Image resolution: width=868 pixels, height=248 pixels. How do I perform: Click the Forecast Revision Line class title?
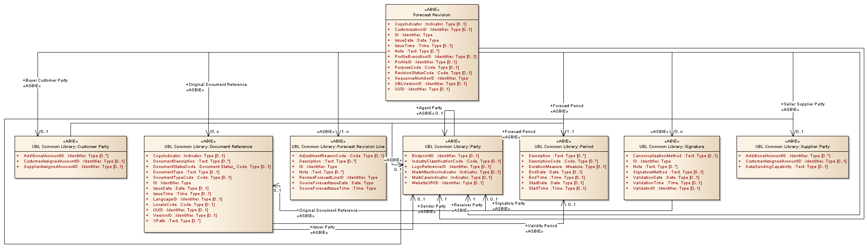coord(338,147)
